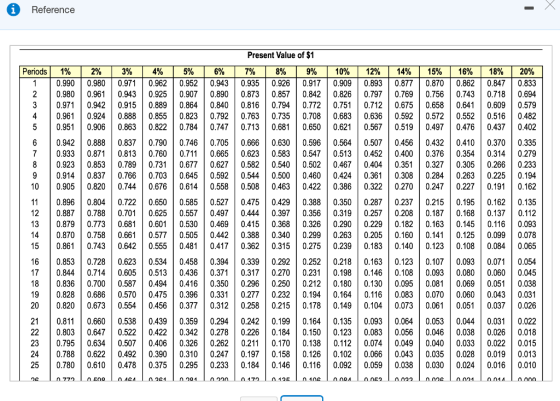Click the period 20 row label

pyautogui.click(x=35, y=306)
